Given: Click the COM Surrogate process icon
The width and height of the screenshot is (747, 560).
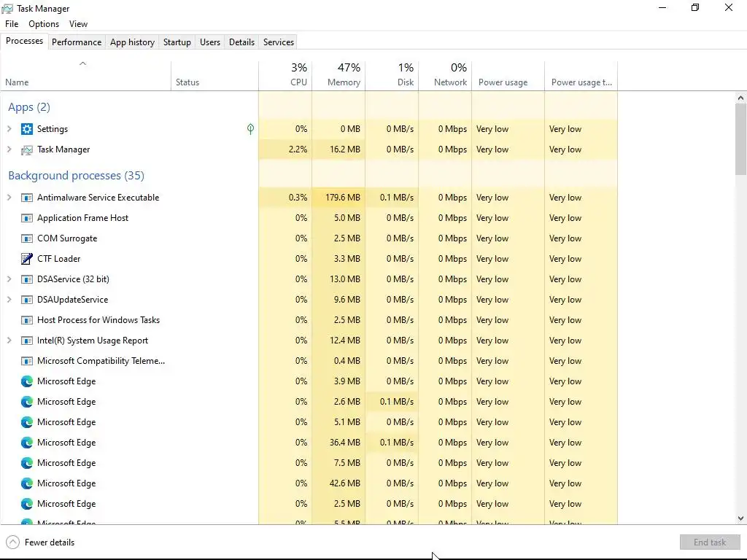Looking at the screenshot, I should pyautogui.click(x=27, y=238).
